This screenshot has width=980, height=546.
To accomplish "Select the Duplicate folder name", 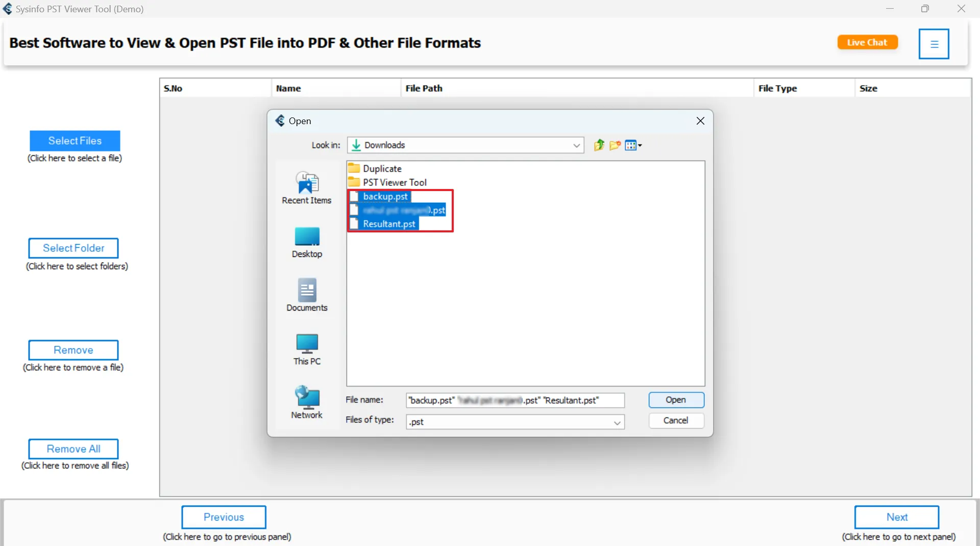I will 382,169.
